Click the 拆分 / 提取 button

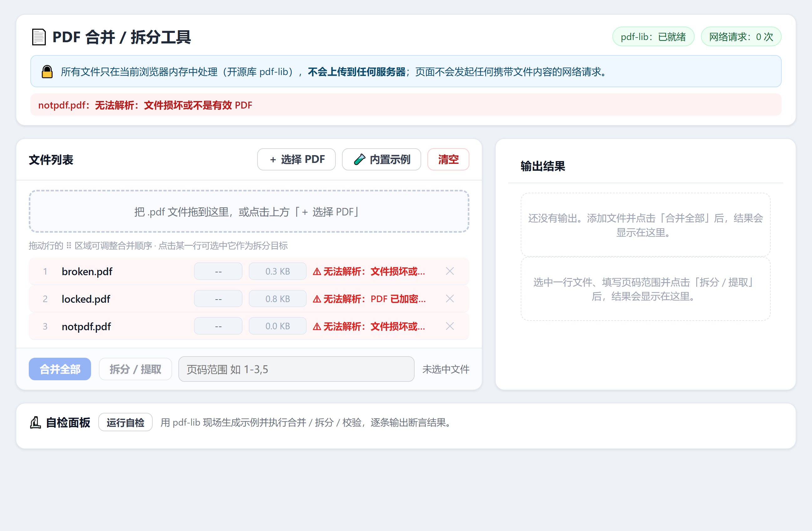(135, 369)
